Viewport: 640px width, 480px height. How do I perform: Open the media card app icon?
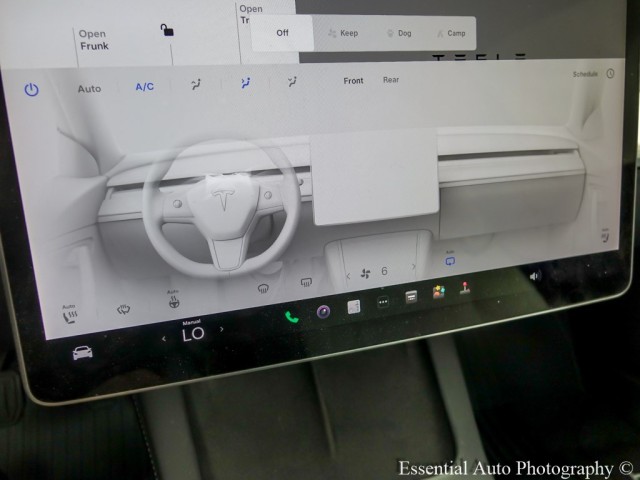point(411,297)
